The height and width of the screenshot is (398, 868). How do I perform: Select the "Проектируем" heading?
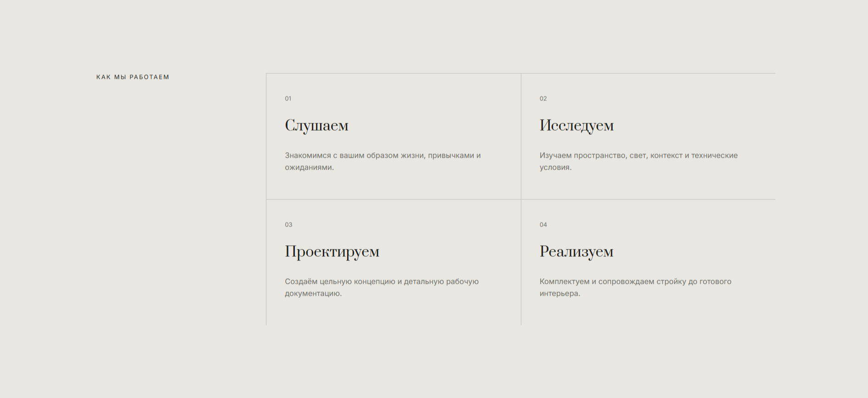point(332,252)
